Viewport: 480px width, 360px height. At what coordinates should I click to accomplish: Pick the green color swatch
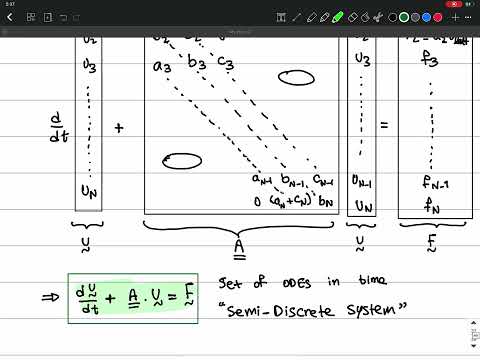click(x=404, y=17)
